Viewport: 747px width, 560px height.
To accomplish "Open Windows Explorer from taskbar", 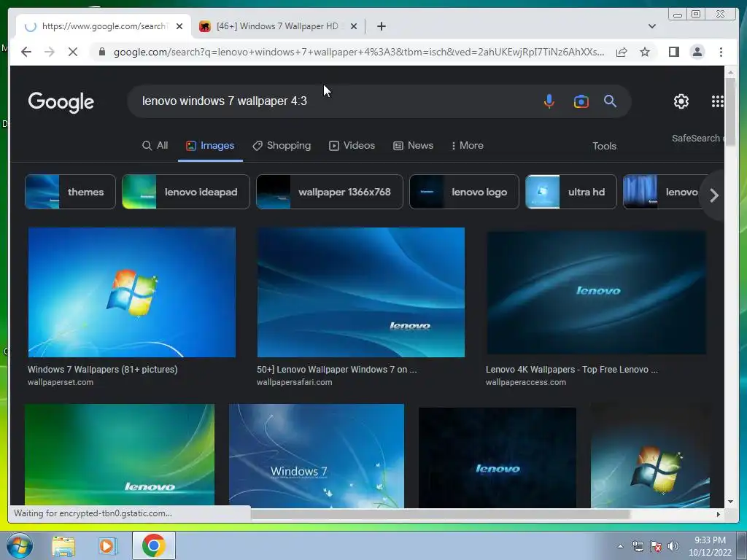I will tap(63, 546).
